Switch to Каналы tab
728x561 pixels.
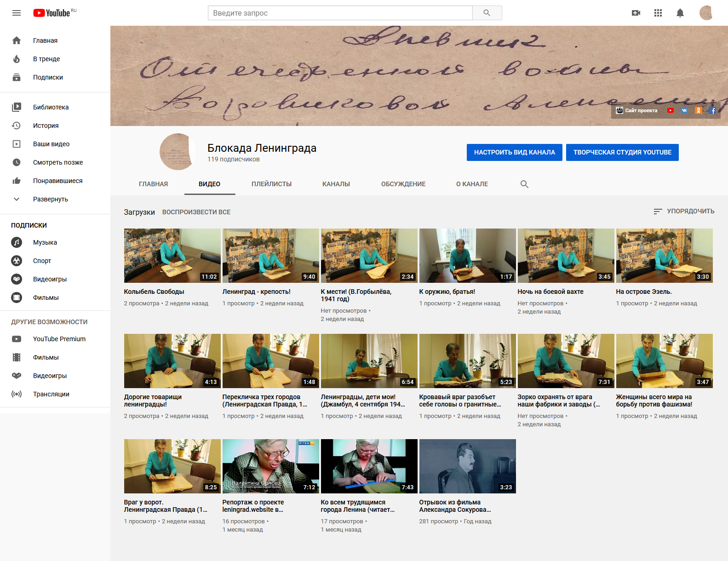pos(336,184)
